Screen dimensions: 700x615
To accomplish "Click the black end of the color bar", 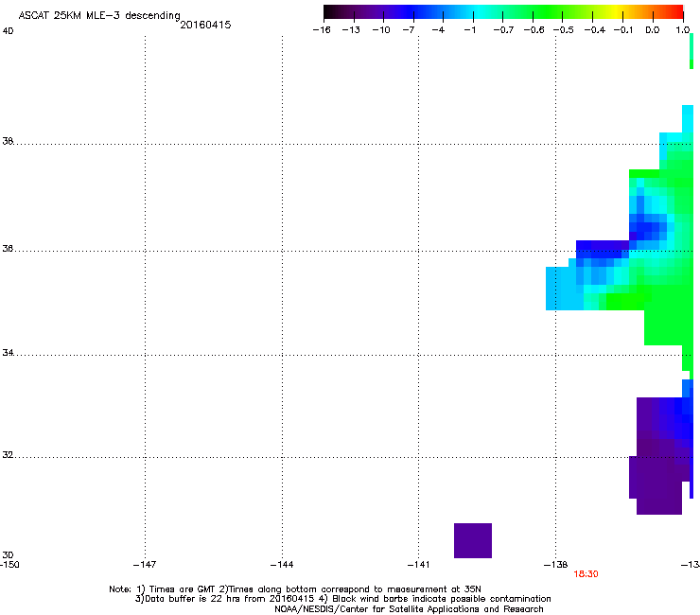I will 329,11.
